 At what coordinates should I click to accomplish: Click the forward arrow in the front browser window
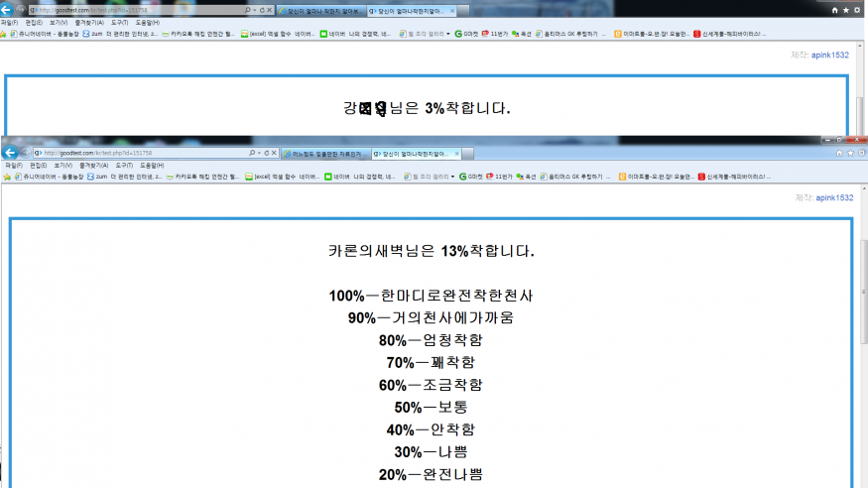pos(25,154)
